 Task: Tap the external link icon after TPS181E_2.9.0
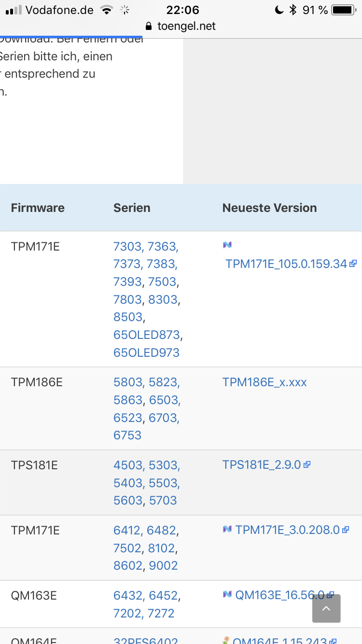[307, 464]
